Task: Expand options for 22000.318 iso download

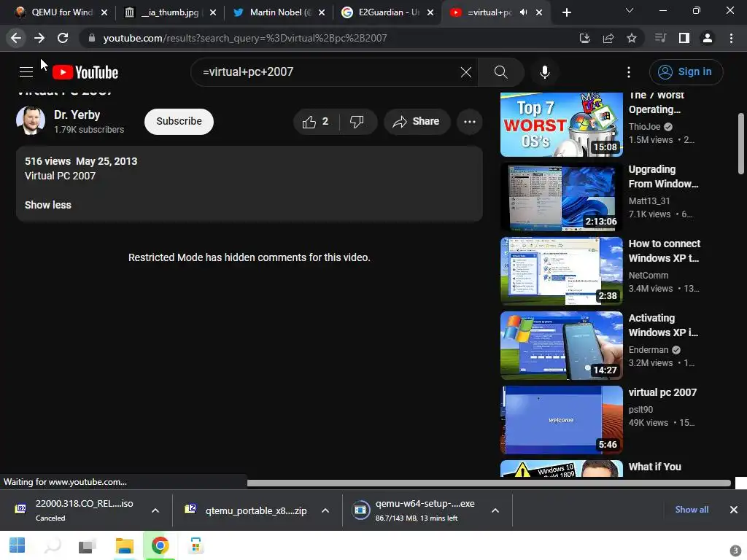Action: (155, 510)
